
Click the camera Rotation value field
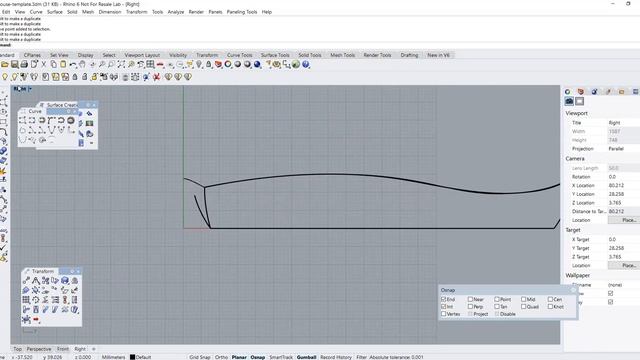623,177
